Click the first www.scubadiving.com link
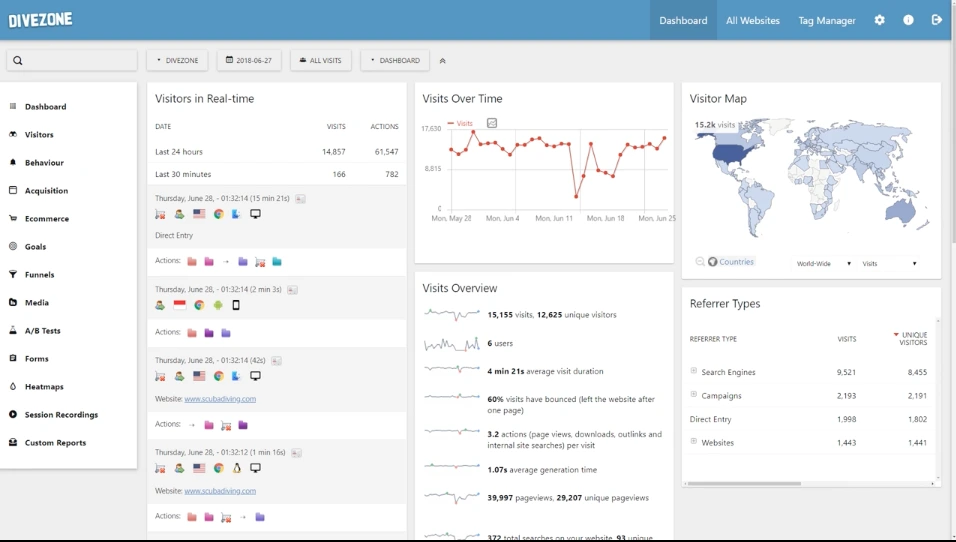The height and width of the screenshot is (542, 956). [220, 399]
